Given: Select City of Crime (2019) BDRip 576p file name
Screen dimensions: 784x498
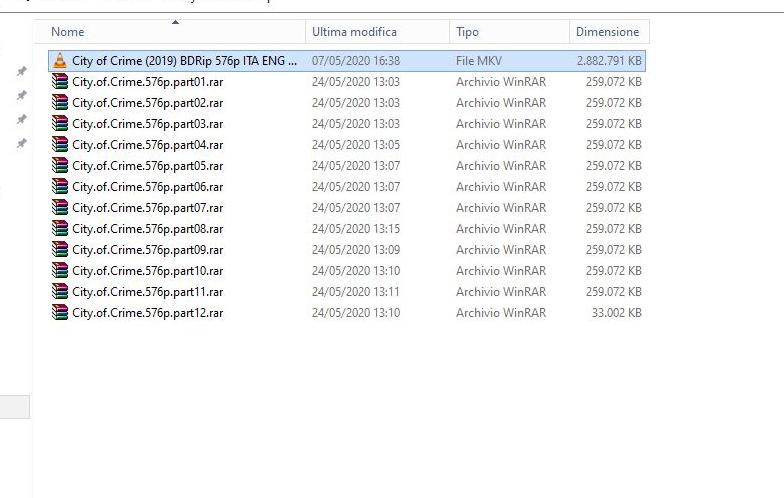Looking at the screenshot, I should [x=184, y=61].
